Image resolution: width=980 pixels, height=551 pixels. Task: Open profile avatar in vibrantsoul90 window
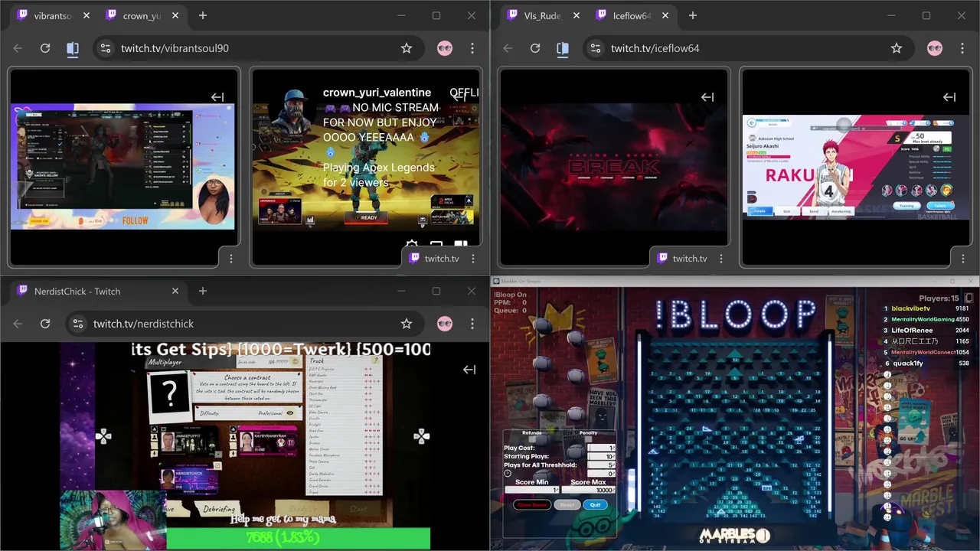tap(445, 48)
